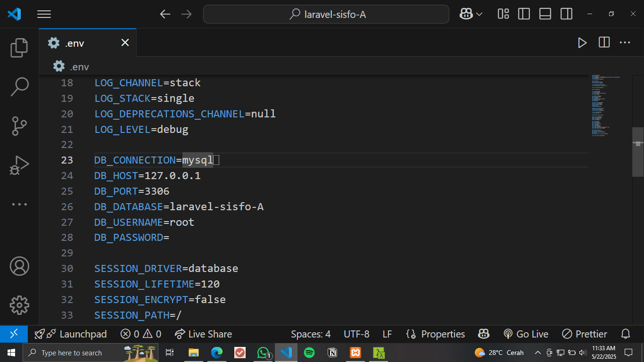The height and width of the screenshot is (362, 644).
Task: Select the .env editor tab
Action: point(74,43)
